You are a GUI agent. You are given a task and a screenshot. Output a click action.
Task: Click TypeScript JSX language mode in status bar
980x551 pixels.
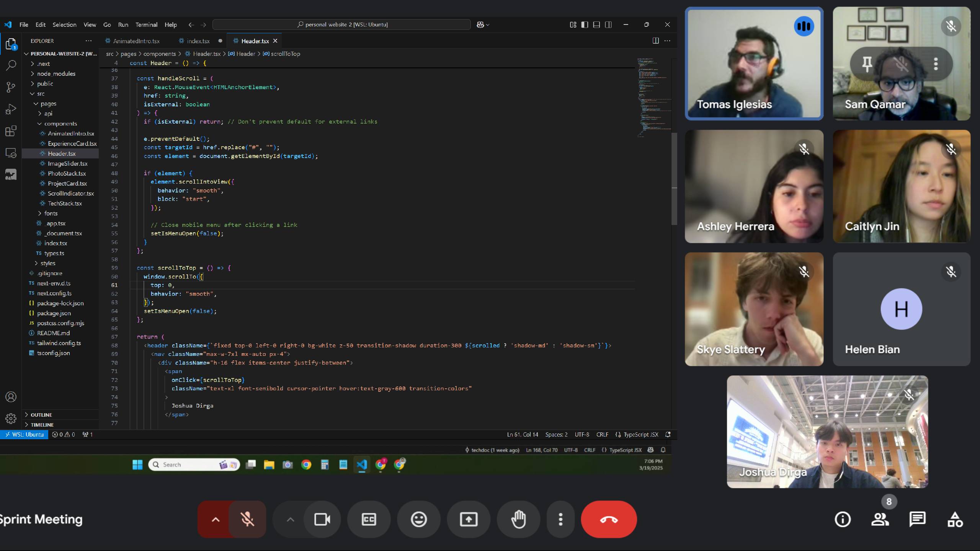pos(640,434)
